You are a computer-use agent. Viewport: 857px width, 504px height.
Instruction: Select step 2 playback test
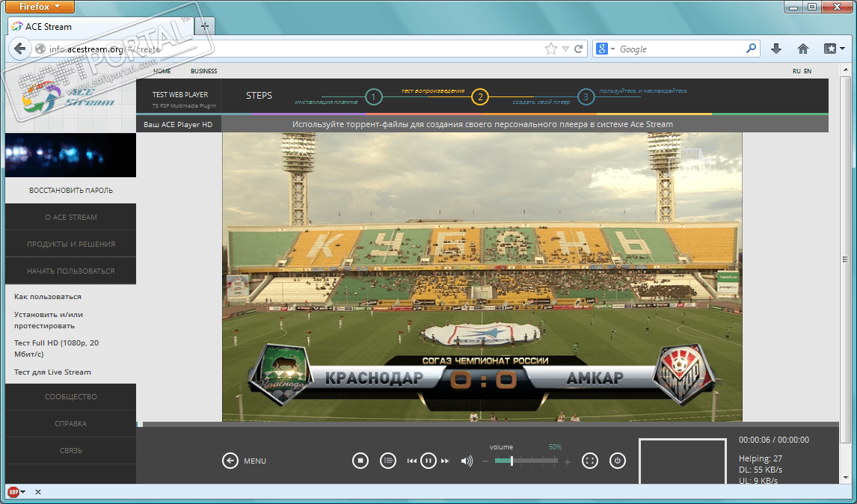[x=480, y=97]
